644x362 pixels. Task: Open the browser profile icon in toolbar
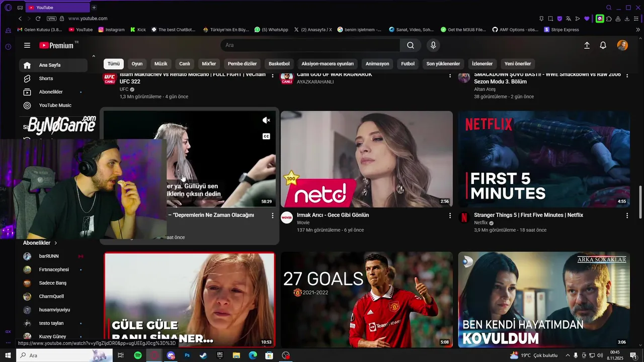[x=618, y=19]
